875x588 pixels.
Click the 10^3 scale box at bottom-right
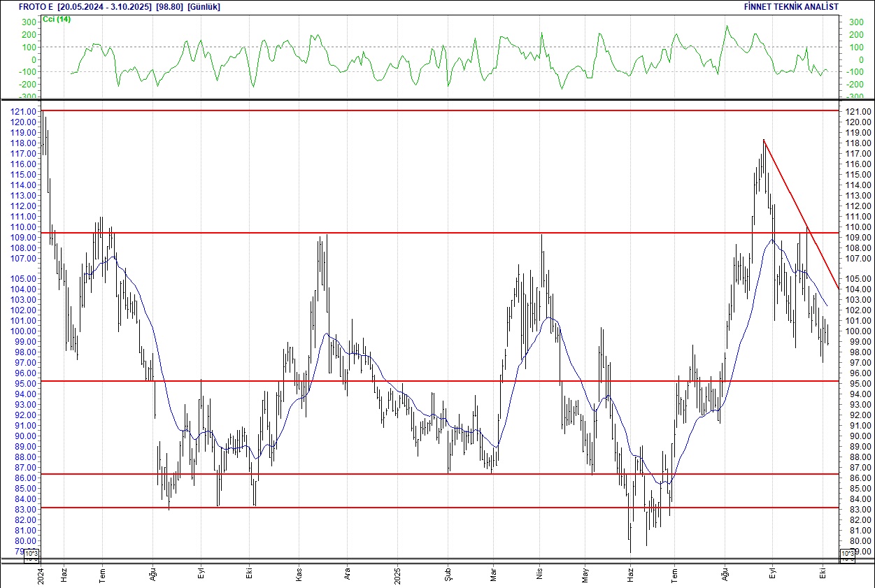tap(846, 555)
